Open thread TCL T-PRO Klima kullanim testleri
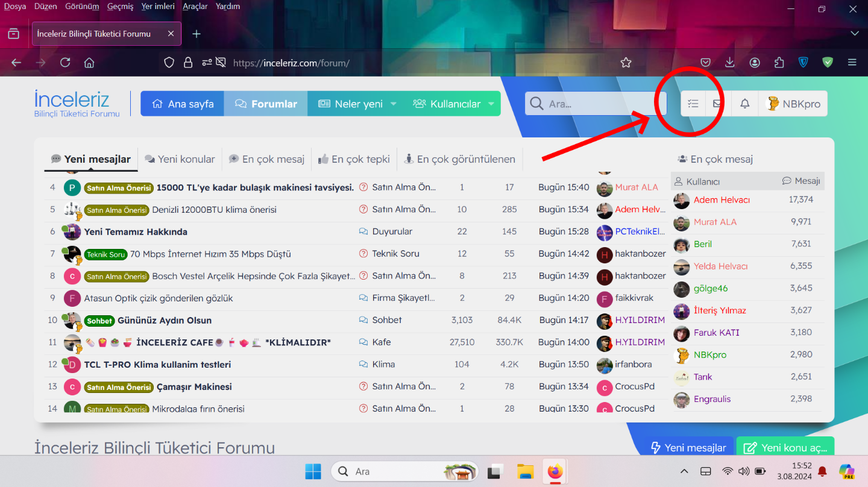Image resolution: width=868 pixels, height=487 pixels. coord(157,365)
